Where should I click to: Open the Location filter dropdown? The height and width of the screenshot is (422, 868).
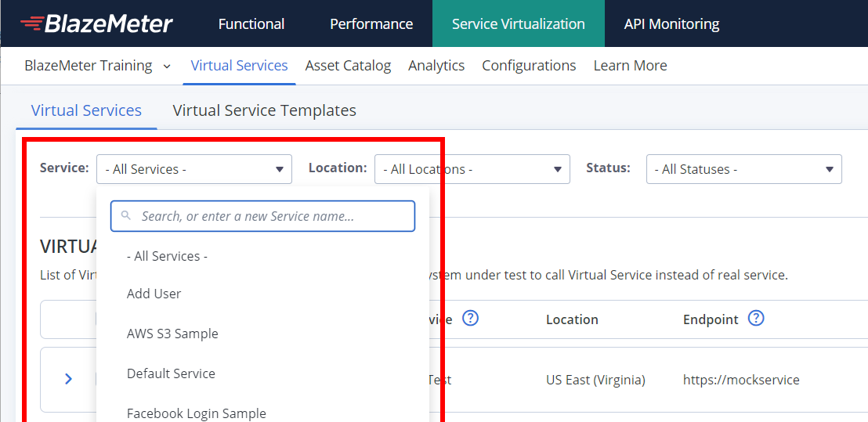pos(472,169)
